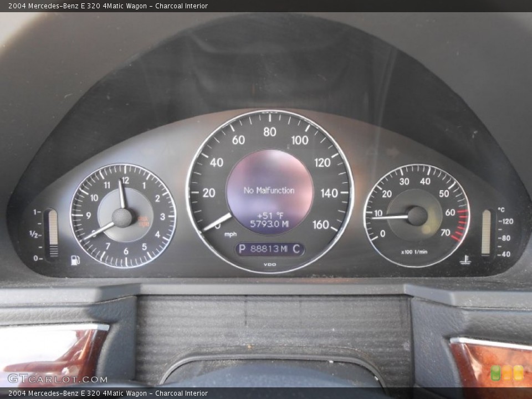Click the 80 mark on the speedometer

click(270, 132)
